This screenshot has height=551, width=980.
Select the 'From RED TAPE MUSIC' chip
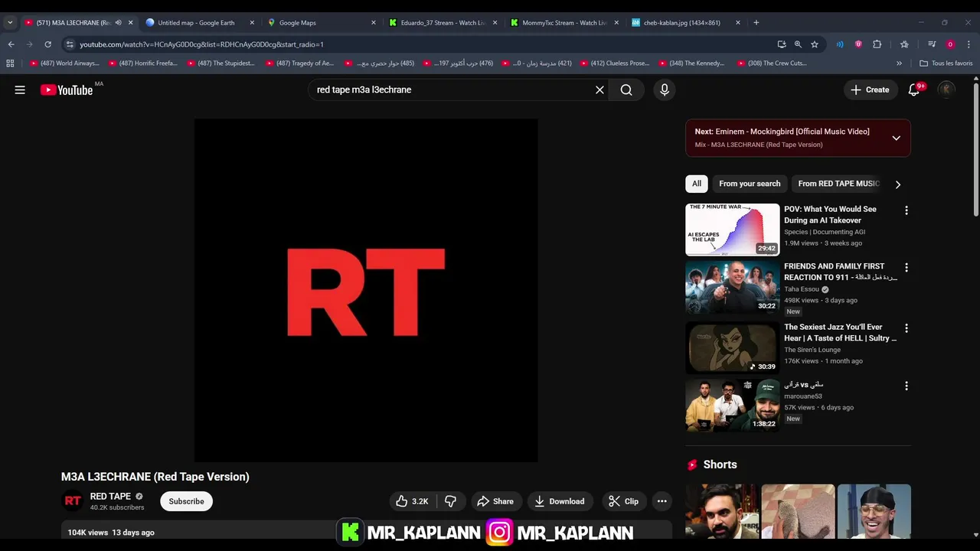click(838, 184)
